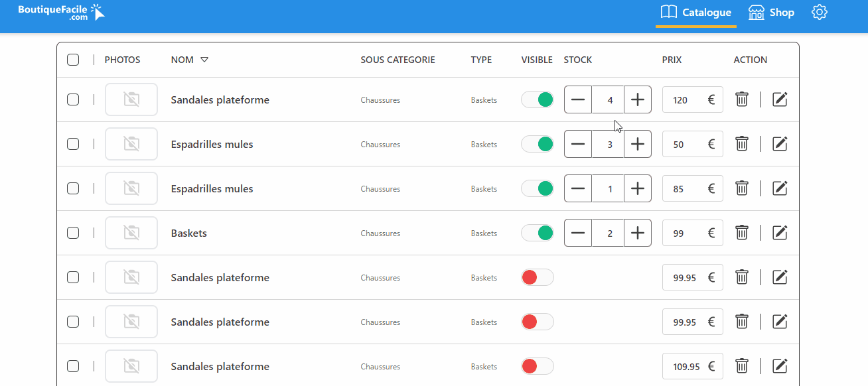
Task: Delete the Espadrilles mules priced 85 €
Action: 742,188
